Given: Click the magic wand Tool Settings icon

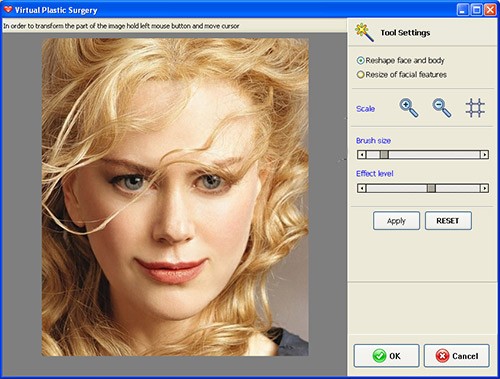Looking at the screenshot, I should (x=364, y=32).
